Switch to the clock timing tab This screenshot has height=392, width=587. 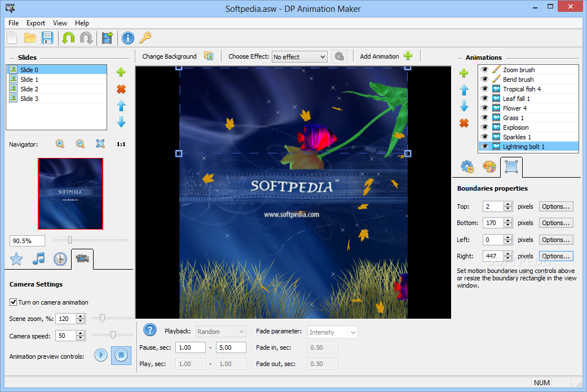click(x=60, y=259)
